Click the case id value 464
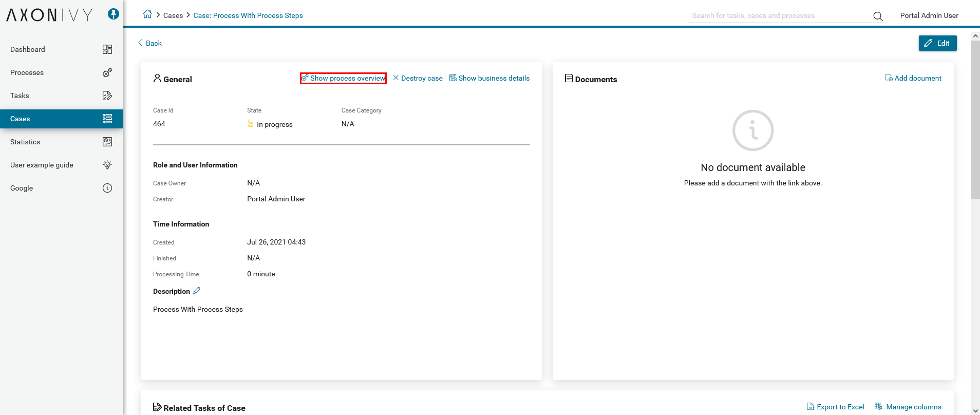 point(159,124)
